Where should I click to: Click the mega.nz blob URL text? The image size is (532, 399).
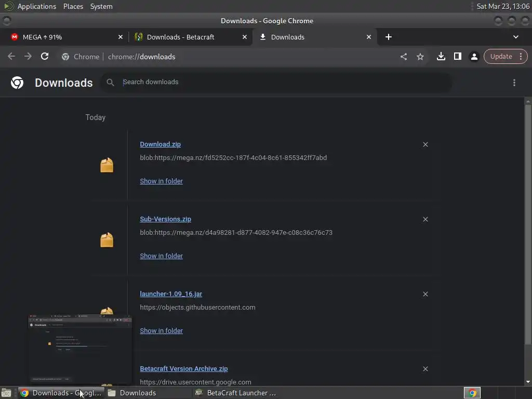[x=233, y=158]
